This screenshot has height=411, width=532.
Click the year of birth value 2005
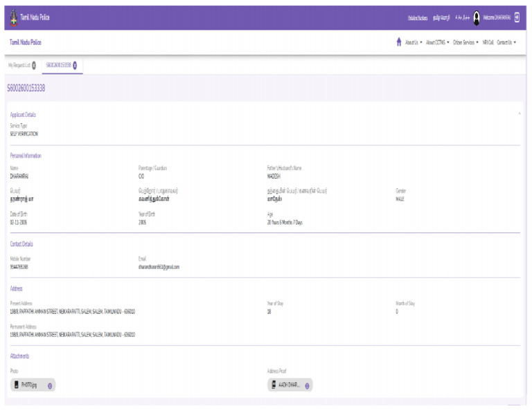coord(142,223)
